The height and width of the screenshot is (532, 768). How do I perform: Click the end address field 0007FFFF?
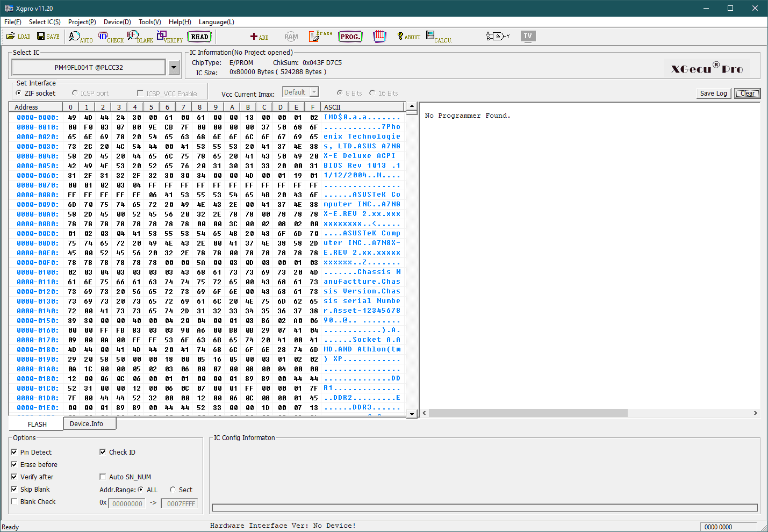tap(180, 504)
